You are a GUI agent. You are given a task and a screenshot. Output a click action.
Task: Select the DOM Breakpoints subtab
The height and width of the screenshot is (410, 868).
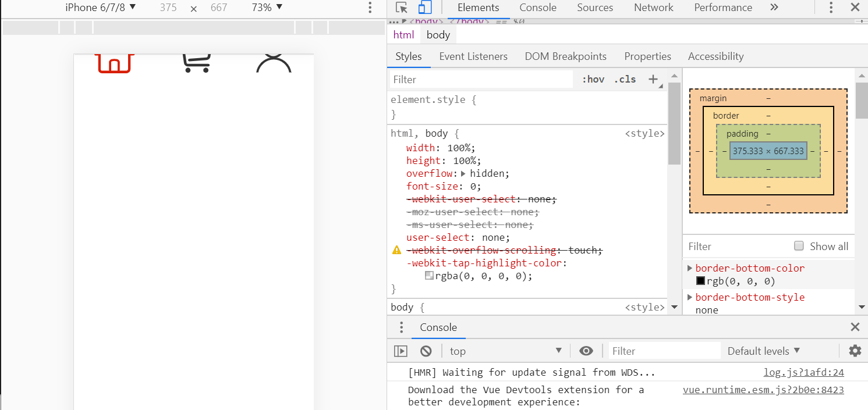point(566,56)
